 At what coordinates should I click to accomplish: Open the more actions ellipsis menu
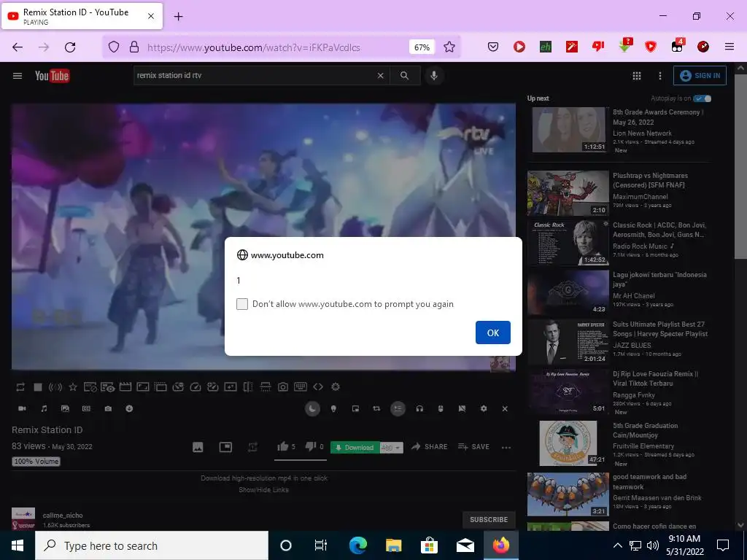tap(506, 447)
